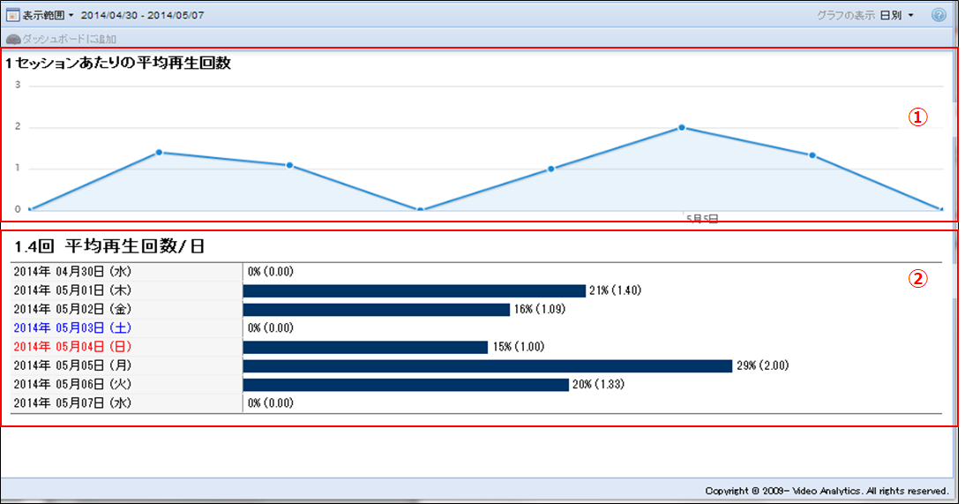Select the 2014年 04月30日 (水) row
980x504 pixels.
tap(72, 272)
